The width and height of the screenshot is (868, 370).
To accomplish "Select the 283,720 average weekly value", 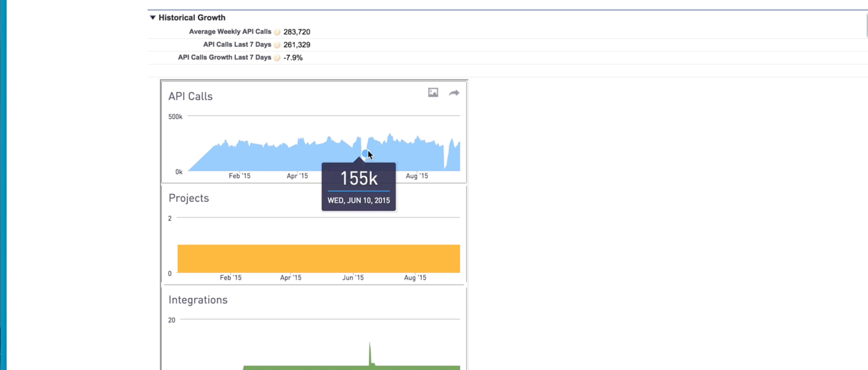I will [297, 32].
